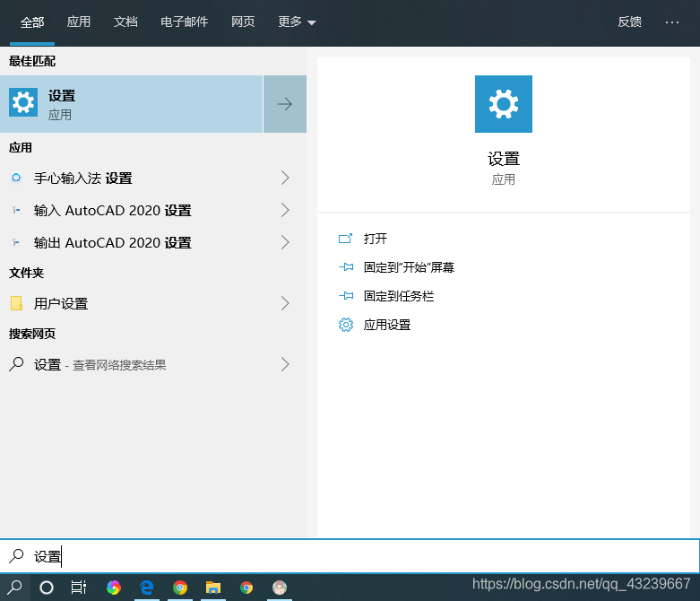Click the 打开 action
Viewport: 700px width, 601px height.
pos(375,239)
